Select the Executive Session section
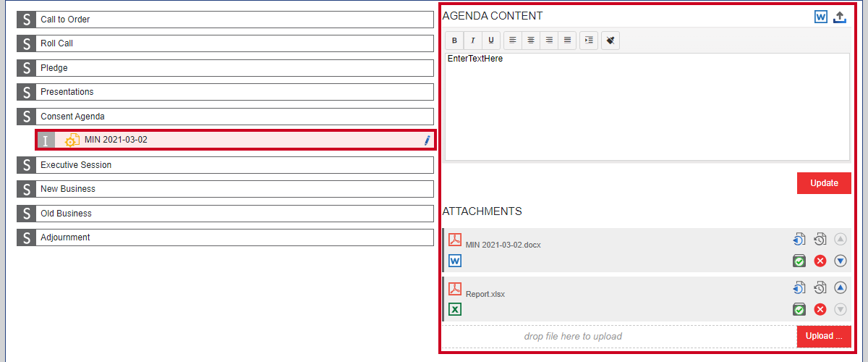Image resolution: width=868 pixels, height=362 pixels. point(225,165)
